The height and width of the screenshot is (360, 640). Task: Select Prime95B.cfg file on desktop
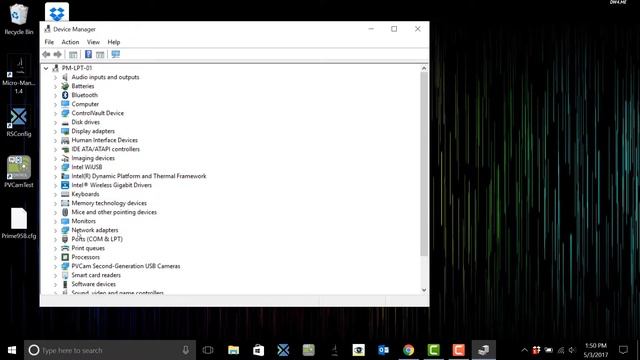[x=18, y=223]
